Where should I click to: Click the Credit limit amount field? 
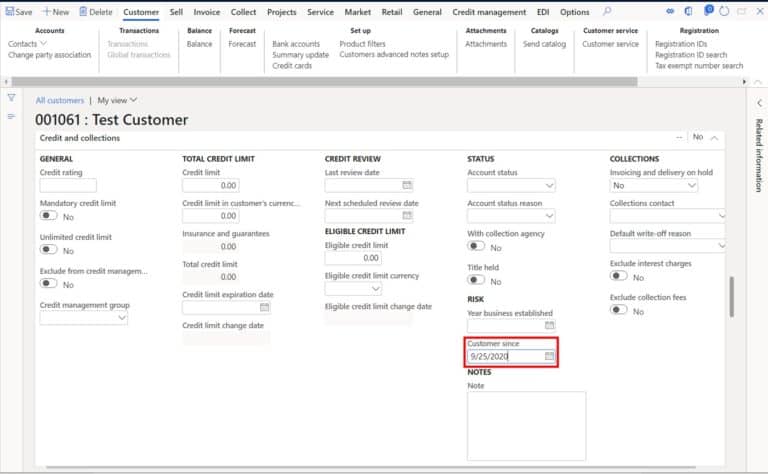coord(211,186)
